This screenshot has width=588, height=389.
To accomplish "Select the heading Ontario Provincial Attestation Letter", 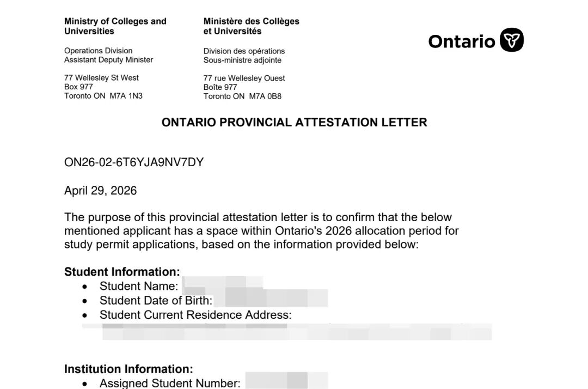I will click(295, 122).
